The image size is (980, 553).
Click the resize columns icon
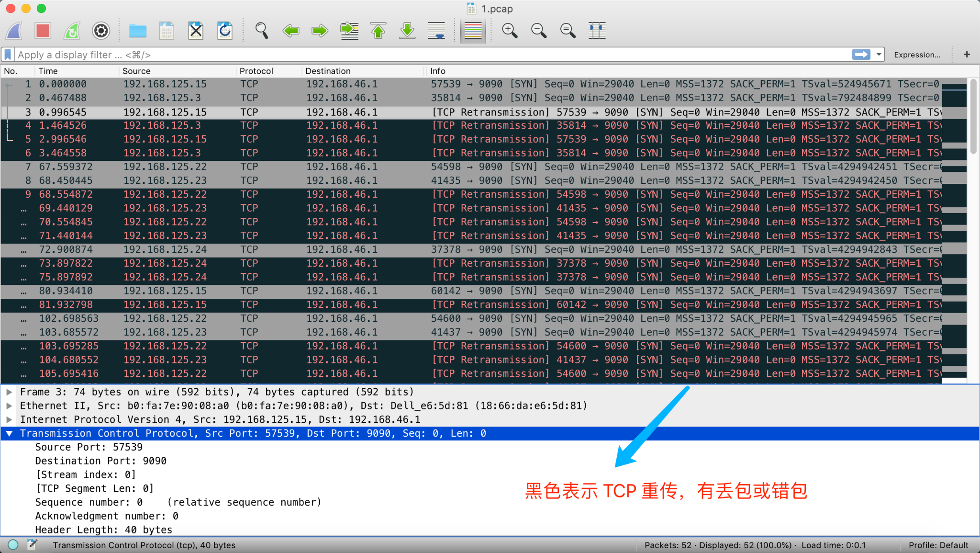tap(597, 31)
